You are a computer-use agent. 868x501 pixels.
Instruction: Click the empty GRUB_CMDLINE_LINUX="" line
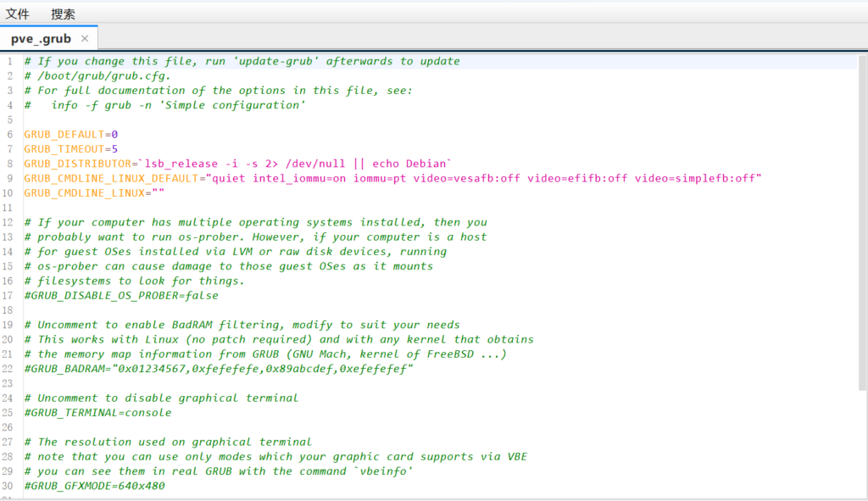click(94, 193)
